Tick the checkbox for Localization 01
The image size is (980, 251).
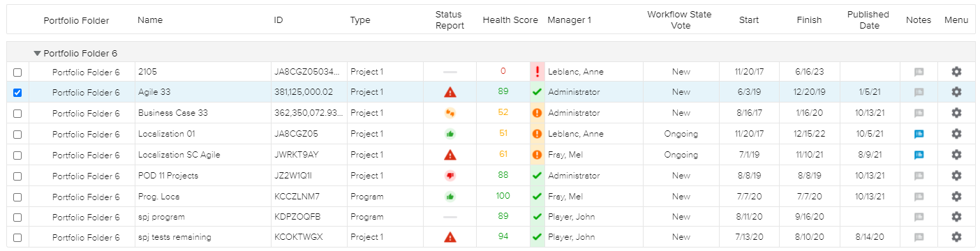tap(17, 134)
